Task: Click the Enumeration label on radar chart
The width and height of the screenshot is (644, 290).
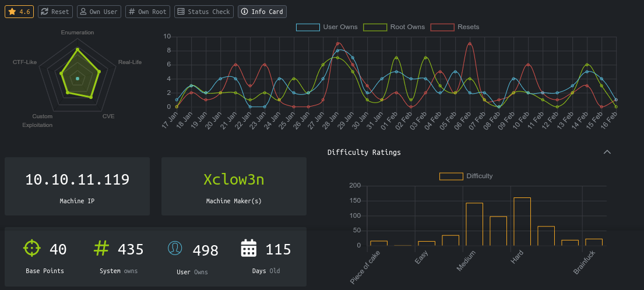Action: coord(78,33)
